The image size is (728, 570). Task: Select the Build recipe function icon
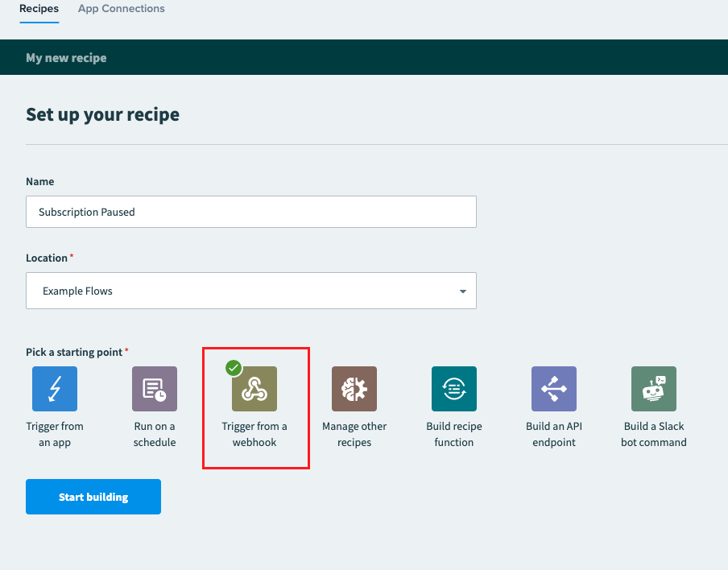tap(454, 389)
